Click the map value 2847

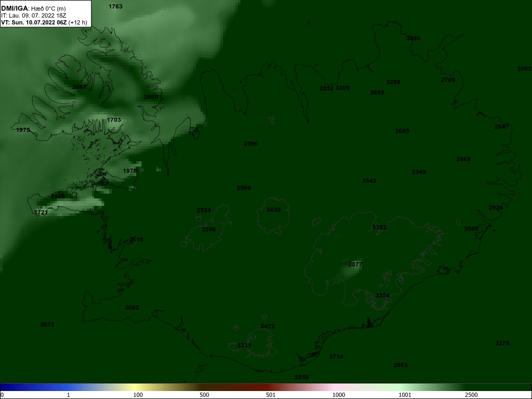tap(502, 127)
